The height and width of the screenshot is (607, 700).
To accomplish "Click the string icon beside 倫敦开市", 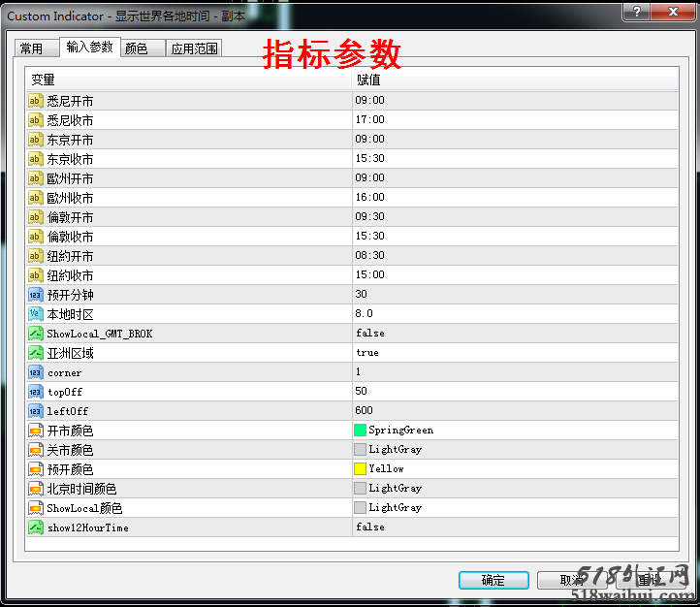I will pos(35,217).
